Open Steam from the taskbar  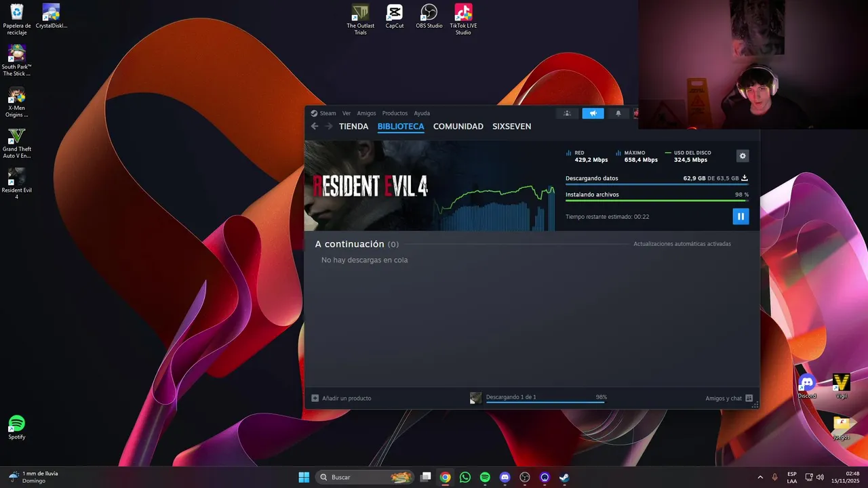click(x=564, y=477)
